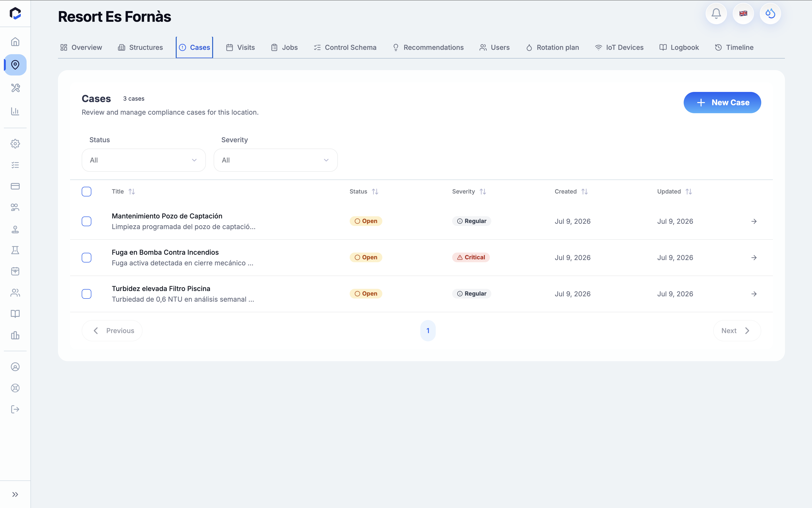Viewport: 812px width, 508px height.
Task: Click the Next page button
Action: pos(737,331)
